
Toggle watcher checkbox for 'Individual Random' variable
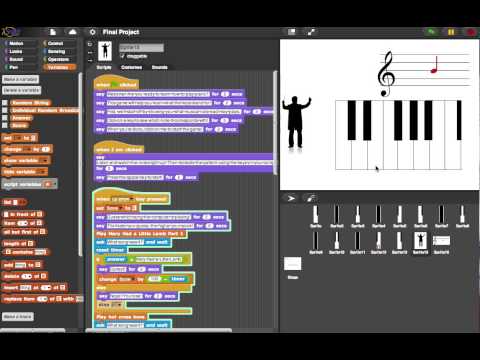(5, 110)
